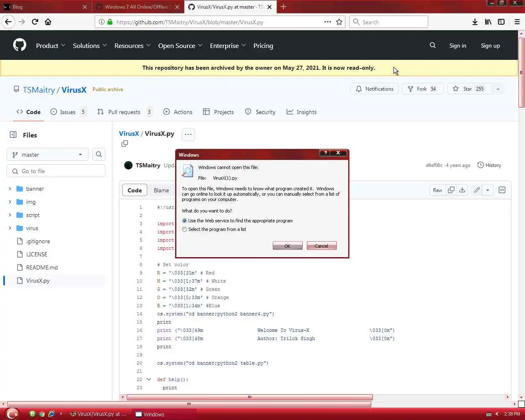
Task: Click the History clock link
Action: coord(489,165)
